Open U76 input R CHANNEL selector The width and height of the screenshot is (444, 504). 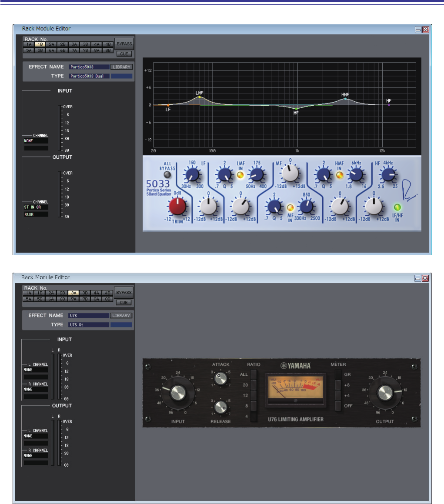[x=36, y=389]
